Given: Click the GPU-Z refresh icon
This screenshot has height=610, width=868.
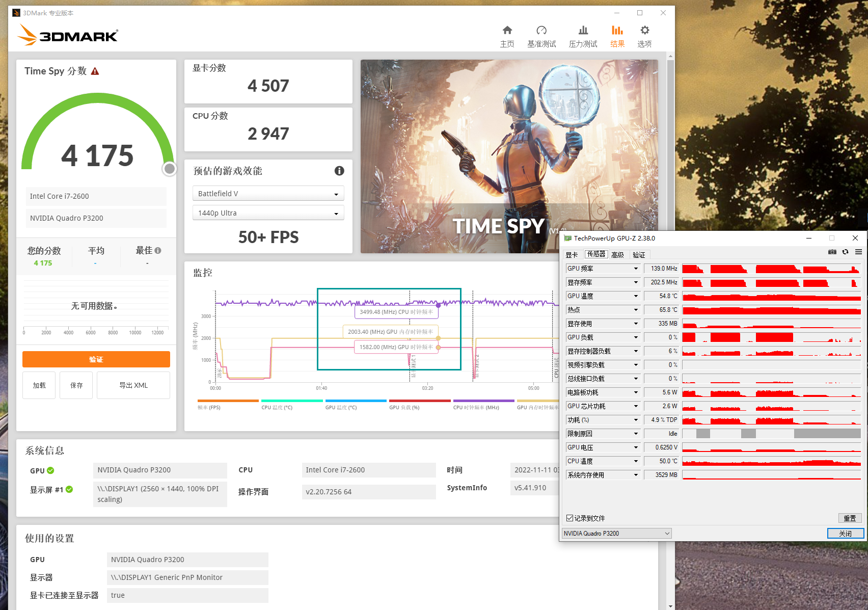Looking at the screenshot, I should click(845, 252).
